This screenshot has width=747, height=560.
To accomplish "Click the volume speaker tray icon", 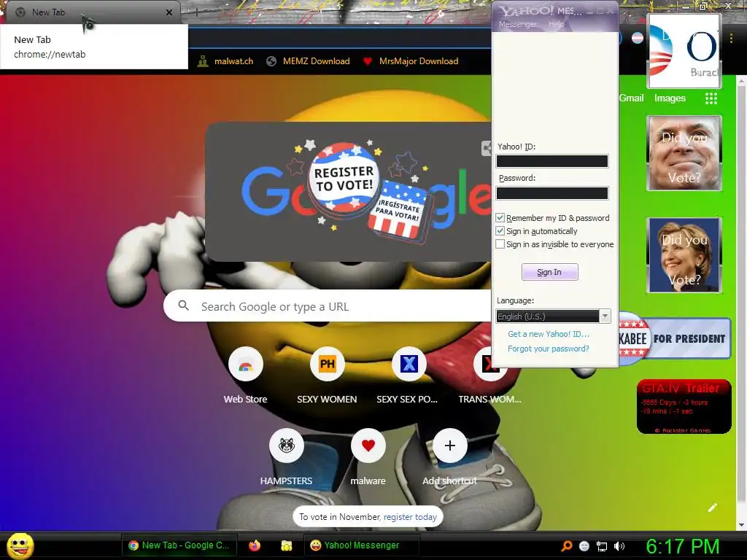I will pos(619,546).
